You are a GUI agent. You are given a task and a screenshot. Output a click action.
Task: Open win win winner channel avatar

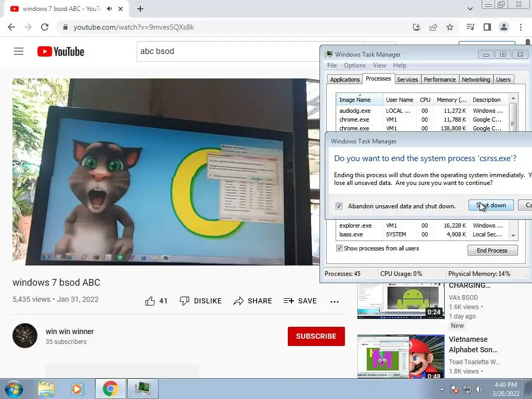tap(25, 336)
